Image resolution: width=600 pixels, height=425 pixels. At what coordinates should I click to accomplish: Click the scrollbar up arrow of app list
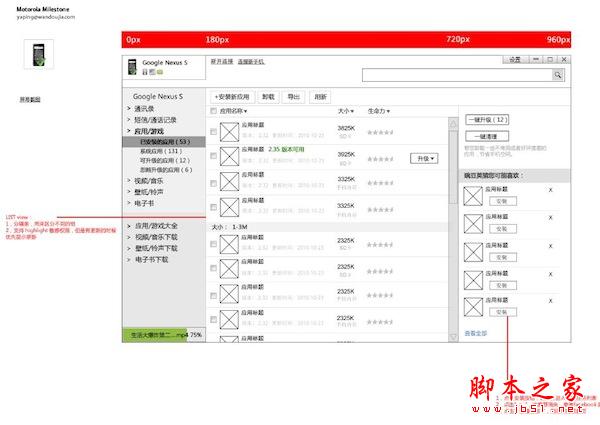pos(453,124)
